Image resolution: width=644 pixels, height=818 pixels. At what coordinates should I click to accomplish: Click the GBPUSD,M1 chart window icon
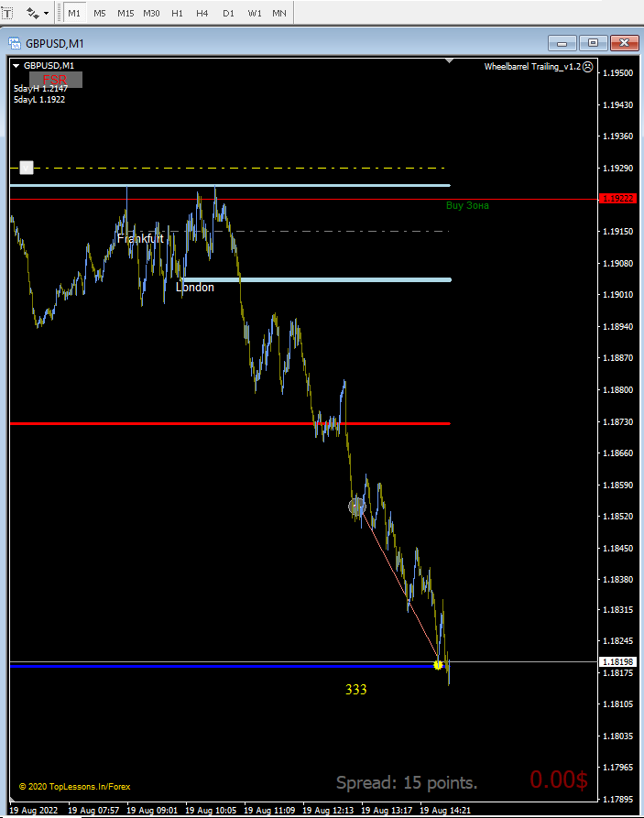click(15, 43)
